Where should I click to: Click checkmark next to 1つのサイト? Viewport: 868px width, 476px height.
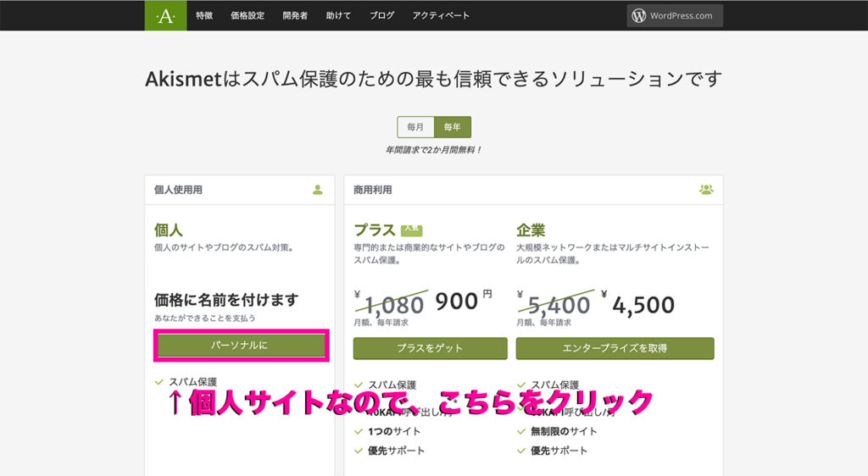coord(359,432)
